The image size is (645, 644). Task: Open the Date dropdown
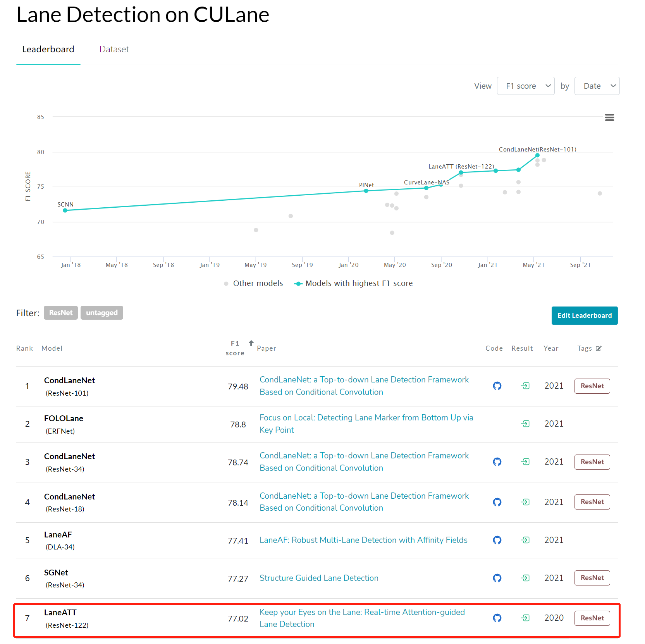click(597, 86)
